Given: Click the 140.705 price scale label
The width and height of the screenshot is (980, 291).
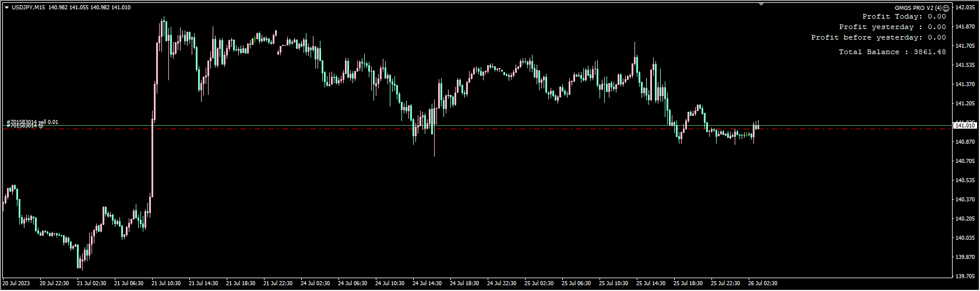Looking at the screenshot, I should [965, 161].
